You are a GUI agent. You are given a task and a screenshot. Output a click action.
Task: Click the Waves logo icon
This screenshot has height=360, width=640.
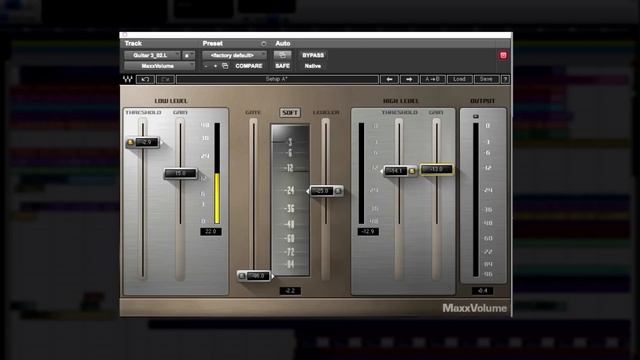click(x=128, y=79)
